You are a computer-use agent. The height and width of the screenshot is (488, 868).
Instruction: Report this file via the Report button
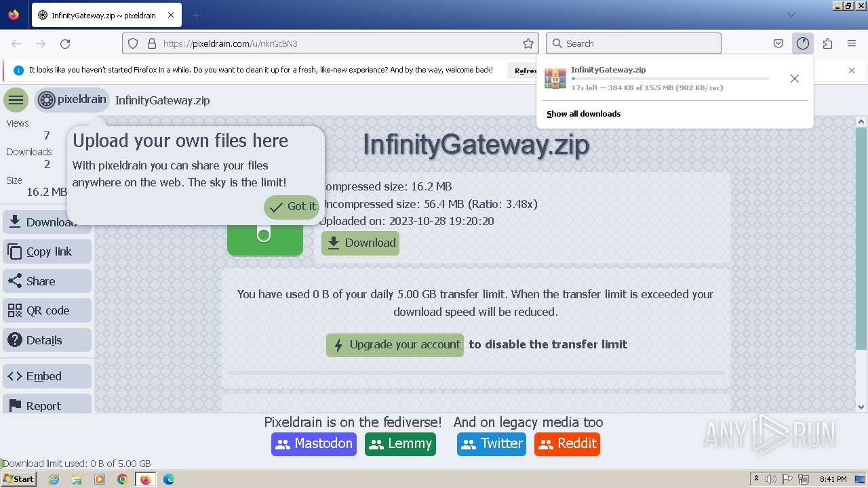pos(47,405)
